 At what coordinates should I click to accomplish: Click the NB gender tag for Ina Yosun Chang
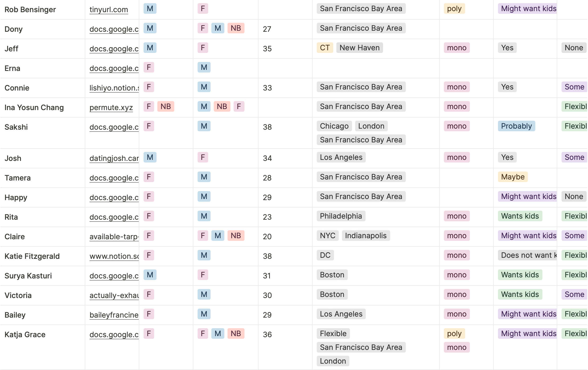click(166, 106)
